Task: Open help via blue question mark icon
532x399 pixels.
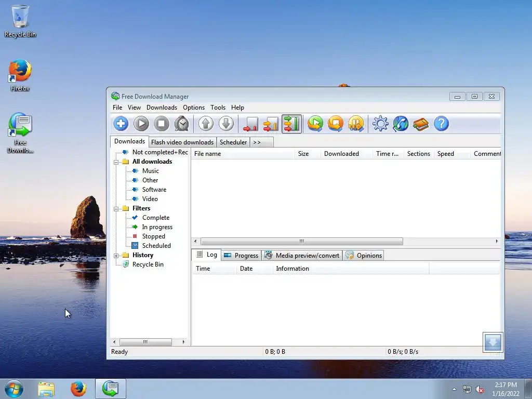Action: click(442, 124)
